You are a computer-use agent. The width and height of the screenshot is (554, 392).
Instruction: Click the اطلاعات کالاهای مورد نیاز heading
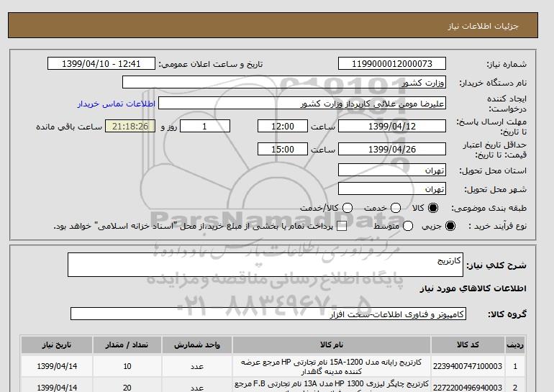(x=473, y=288)
